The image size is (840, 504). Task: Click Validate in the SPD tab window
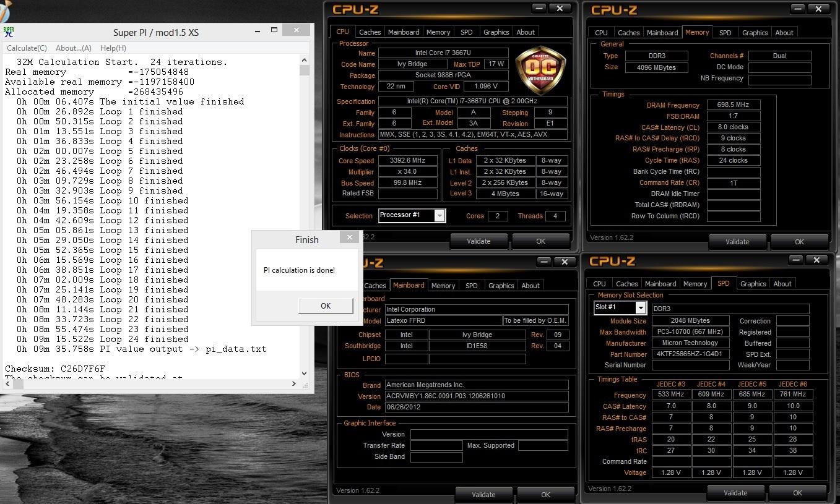tap(735, 493)
